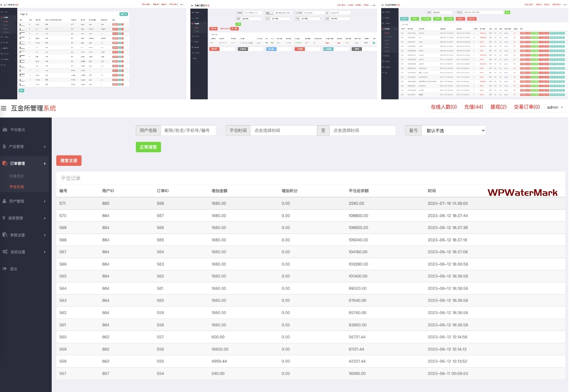The height and width of the screenshot is (392, 570).
Task: Select the 平仓日志 submenu item
Action: pos(17,187)
